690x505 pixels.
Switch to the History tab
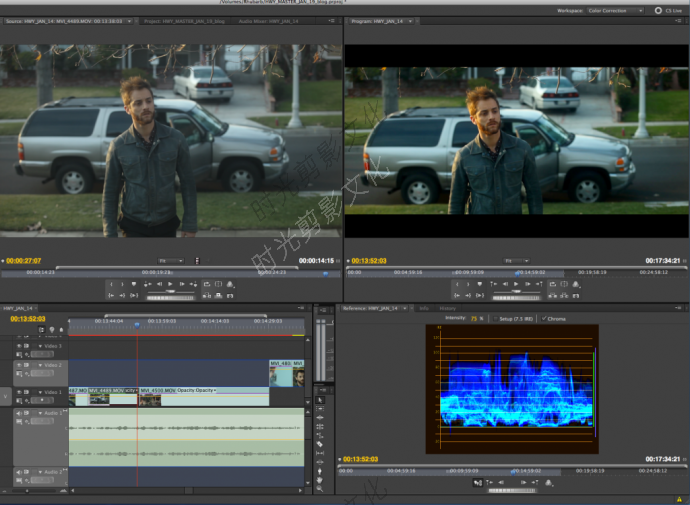[447, 308]
